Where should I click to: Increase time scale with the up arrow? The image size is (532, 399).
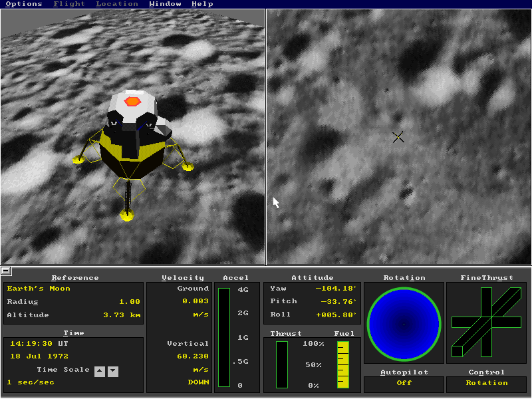click(99, 371)
